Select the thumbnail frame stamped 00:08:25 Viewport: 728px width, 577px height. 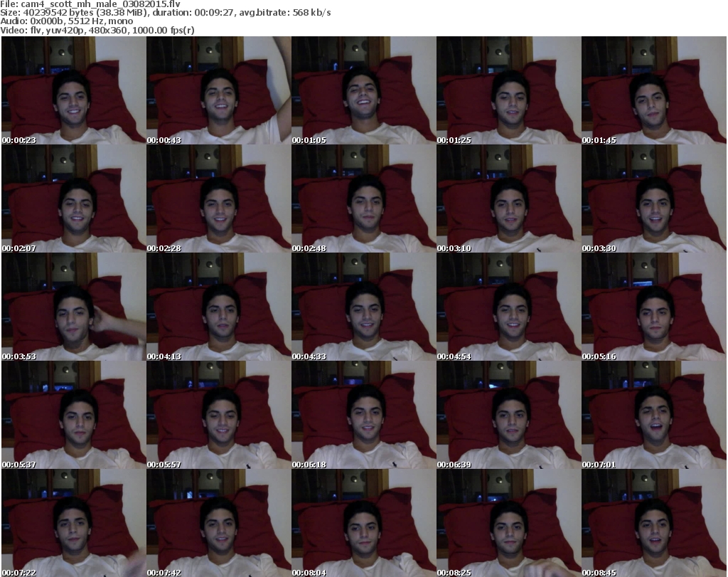pos(508,523)
